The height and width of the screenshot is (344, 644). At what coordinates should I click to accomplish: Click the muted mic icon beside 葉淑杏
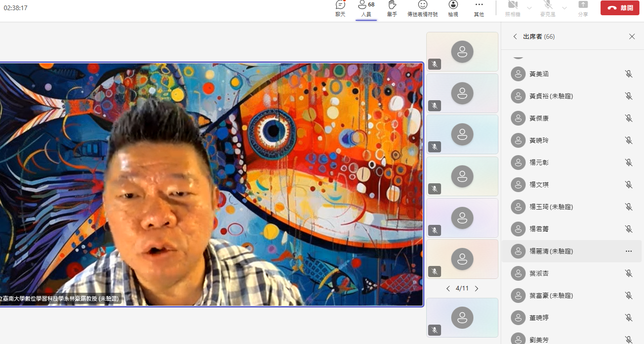[x=629, y=273]
